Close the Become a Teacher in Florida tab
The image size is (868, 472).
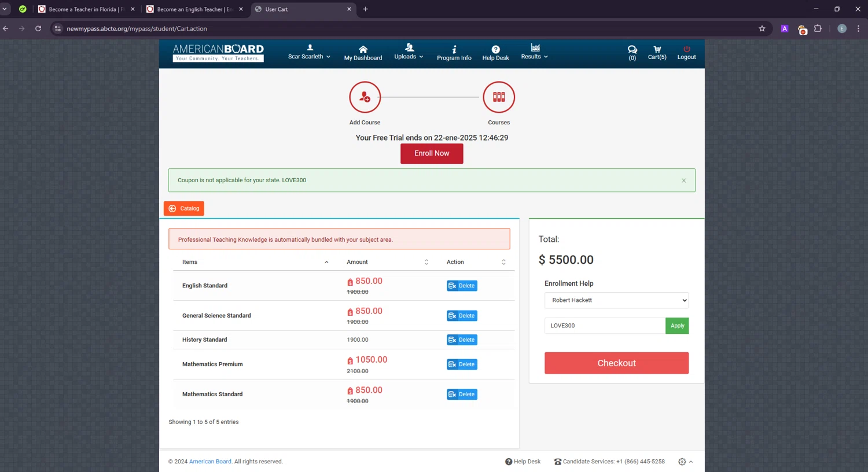point(133,9)
